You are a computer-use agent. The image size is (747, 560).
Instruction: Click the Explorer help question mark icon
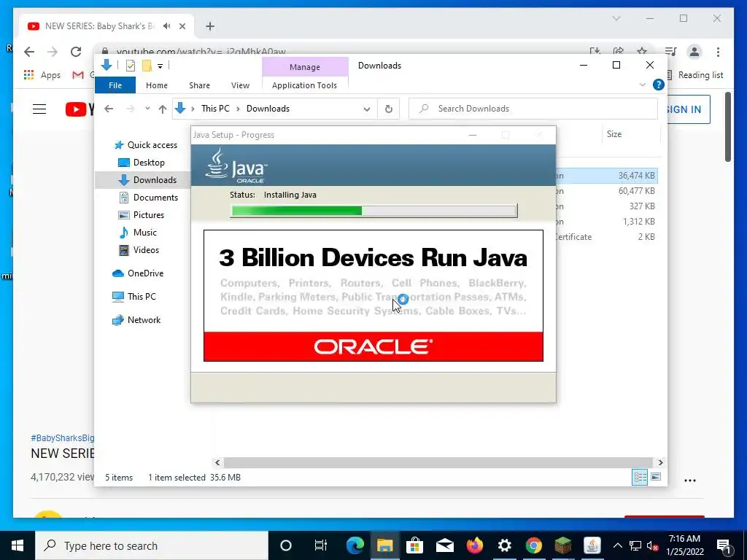(659, 85)
